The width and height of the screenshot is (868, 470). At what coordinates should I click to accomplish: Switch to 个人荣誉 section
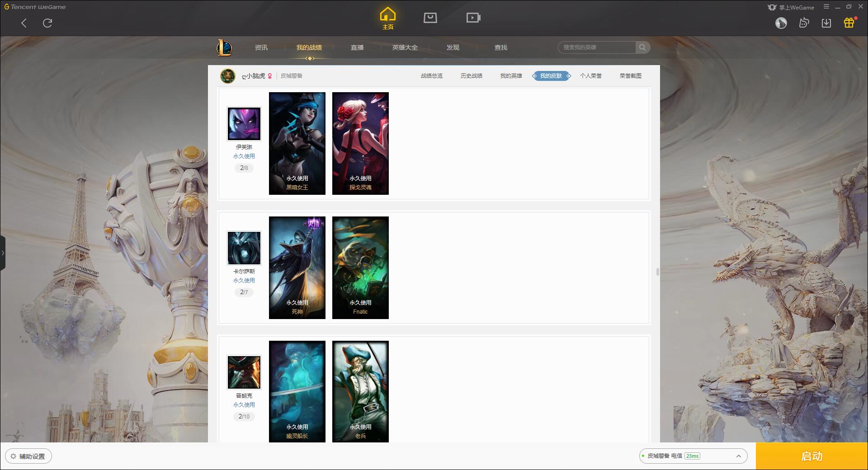click(591, 76)
